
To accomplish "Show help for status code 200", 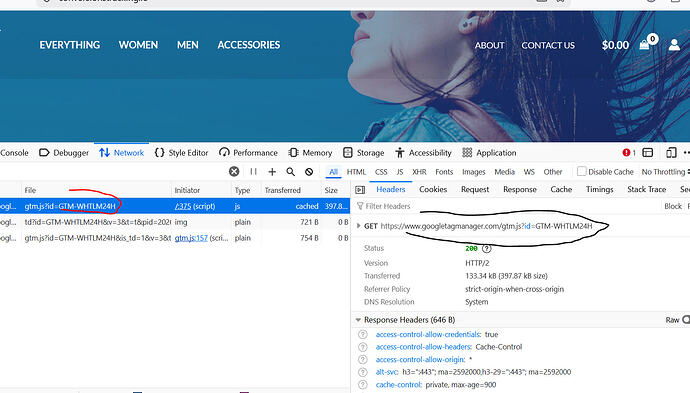I will point(486,249).
